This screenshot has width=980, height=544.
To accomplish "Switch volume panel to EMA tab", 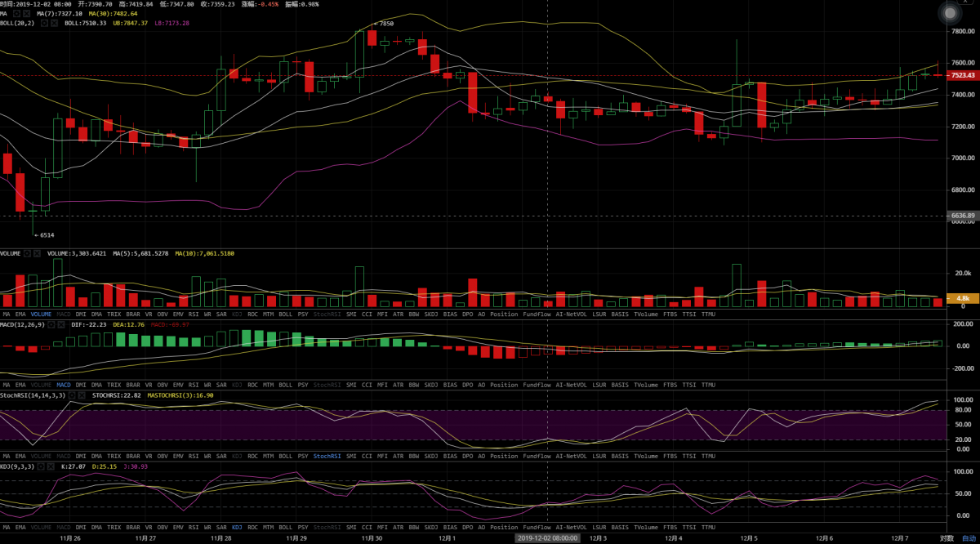I will coord(20,314).
